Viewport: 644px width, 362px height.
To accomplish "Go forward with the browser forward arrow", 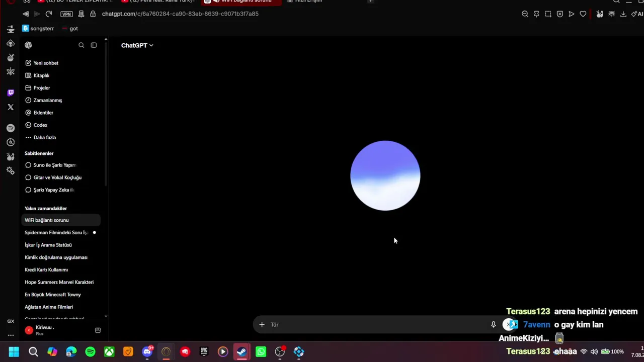I will point(37,14).
